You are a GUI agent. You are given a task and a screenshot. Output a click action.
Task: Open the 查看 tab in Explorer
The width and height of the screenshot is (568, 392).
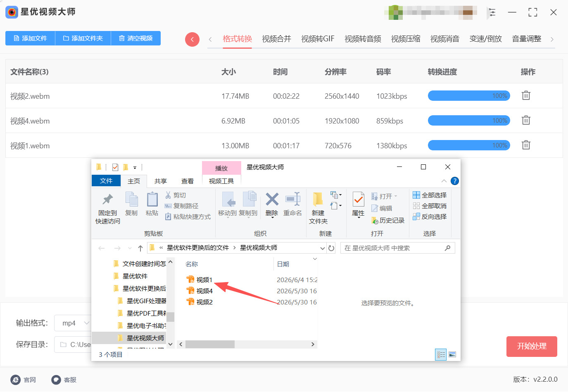188,181
